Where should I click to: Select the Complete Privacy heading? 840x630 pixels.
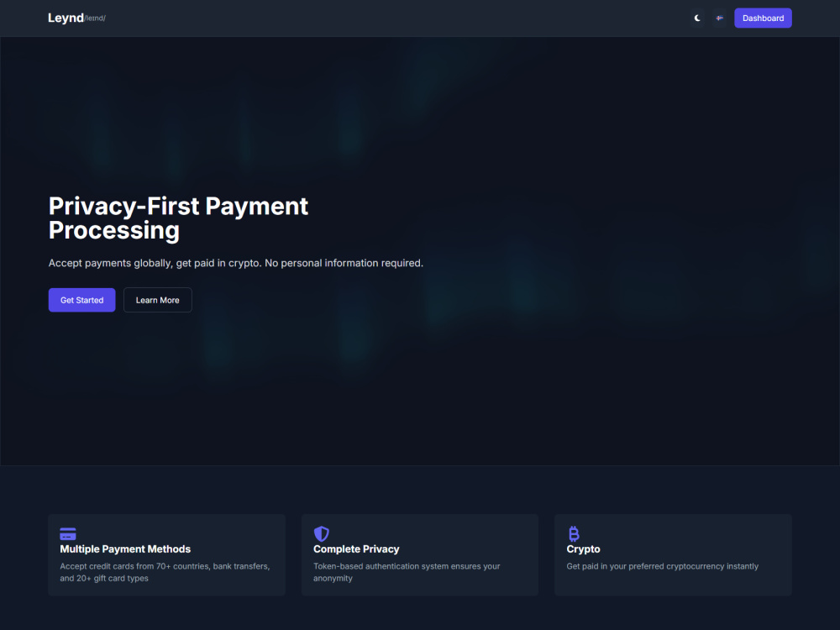point(356,549)
